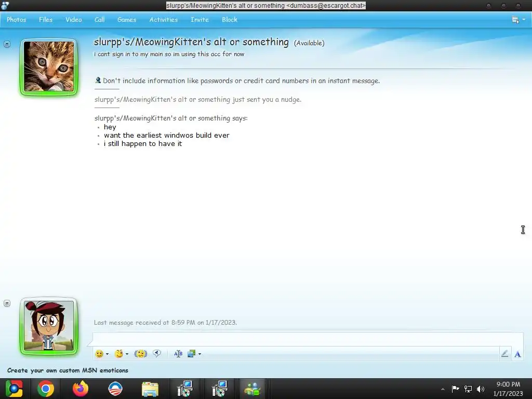Click the 'hey' message
The height and width of the screenshot is (399, 532).
(110, 127)
